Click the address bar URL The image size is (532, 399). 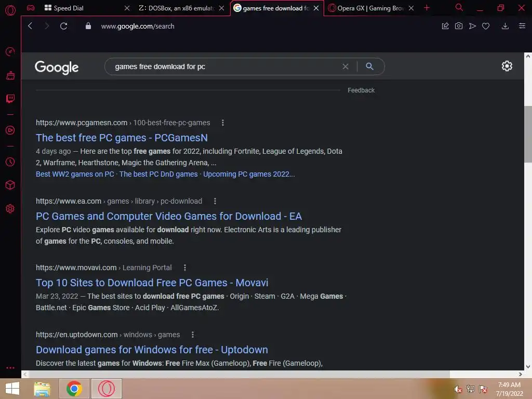138,26
